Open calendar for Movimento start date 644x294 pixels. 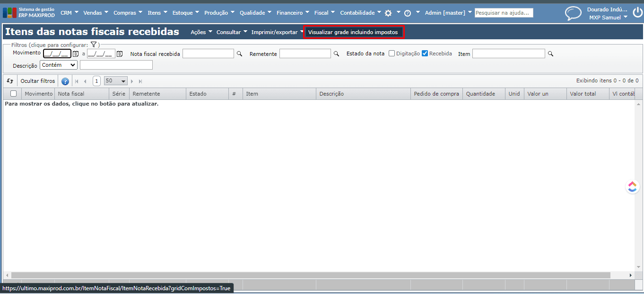[x=76, y=54]
